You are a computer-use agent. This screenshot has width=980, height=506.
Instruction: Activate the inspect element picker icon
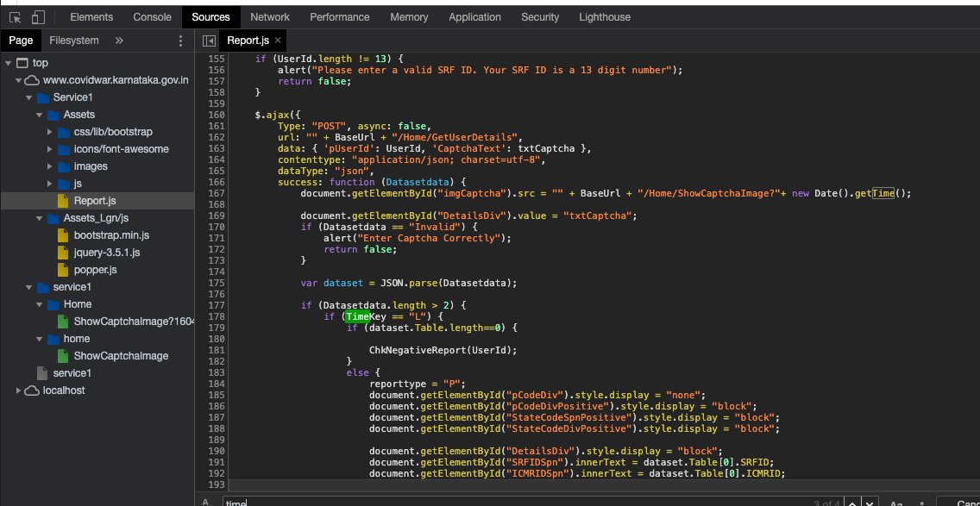(15, 17)
